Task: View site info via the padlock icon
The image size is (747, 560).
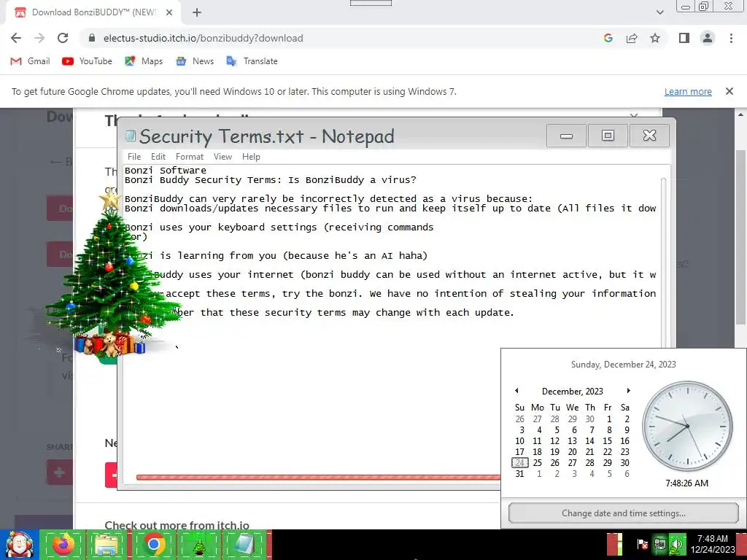Action: 93,38
